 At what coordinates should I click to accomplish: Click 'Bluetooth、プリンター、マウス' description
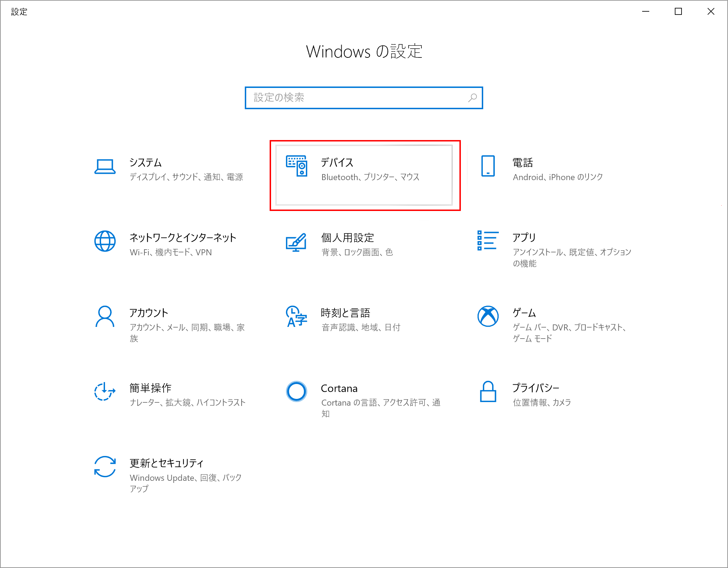[370, 177]
